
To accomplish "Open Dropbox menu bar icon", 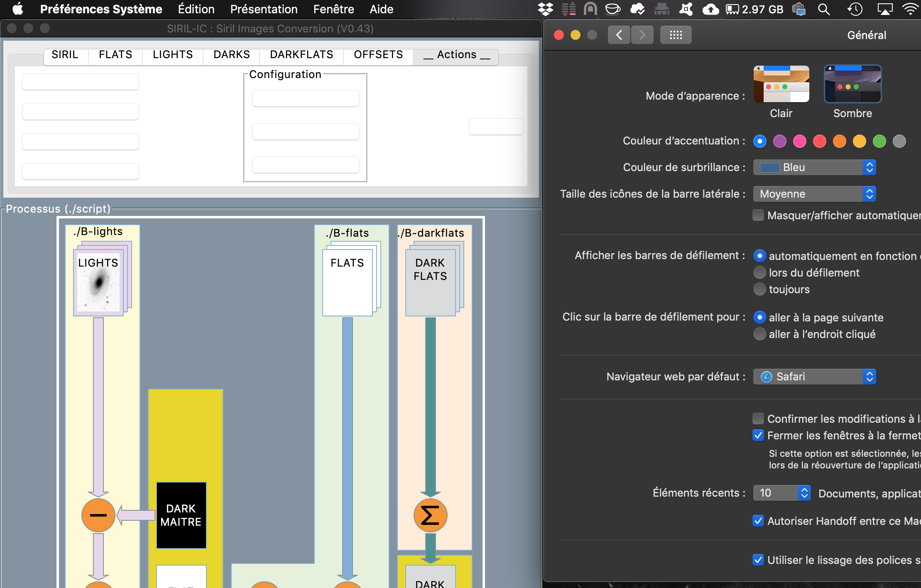I will [545, 9].
